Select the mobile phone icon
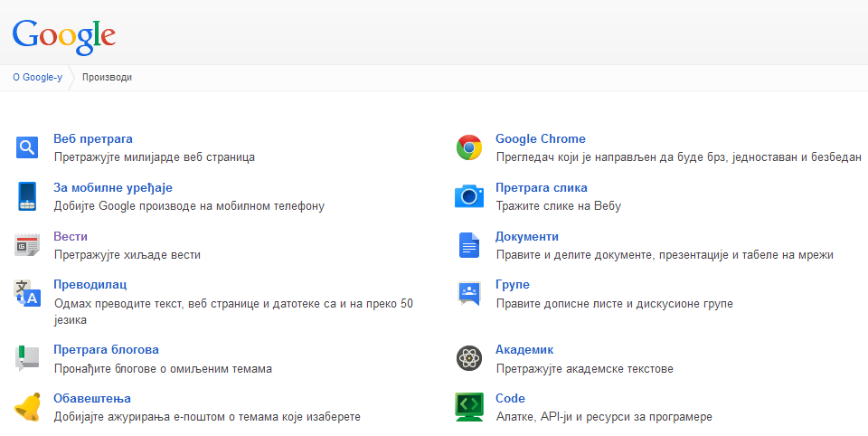The width and height of the screenshot is (868, 436). pos(26,196)
